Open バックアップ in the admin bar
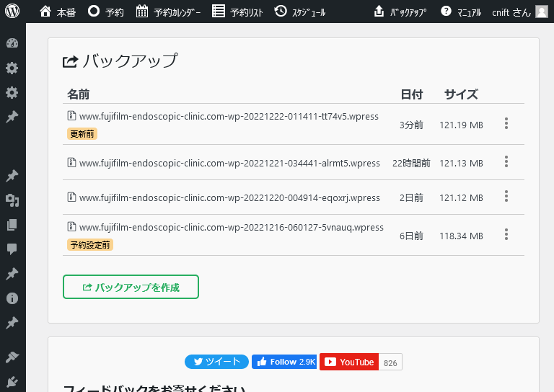This screenshot has height=392, width=554. [x=400, y=12]
